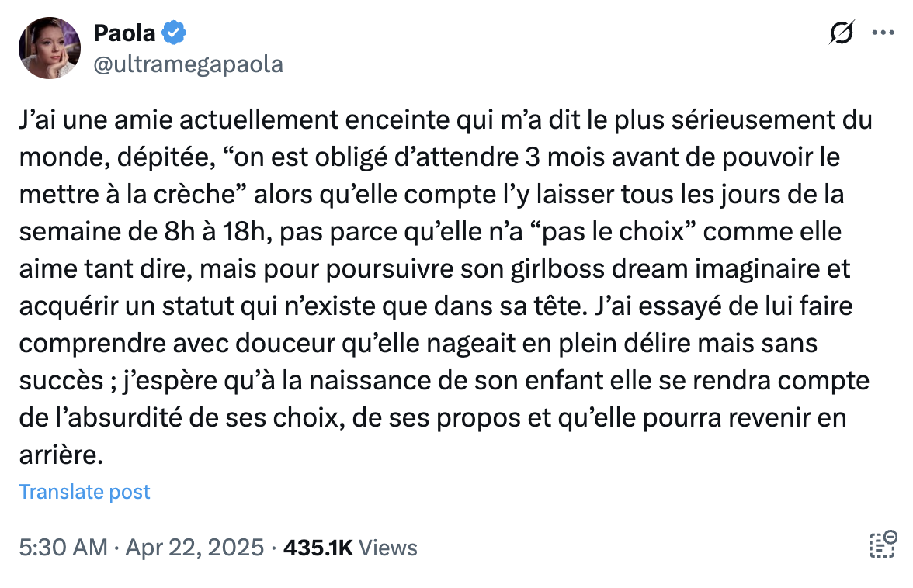
Task: Click the tweet's first line starting "J'ai une amie"
Action: (x=446, y=119)
